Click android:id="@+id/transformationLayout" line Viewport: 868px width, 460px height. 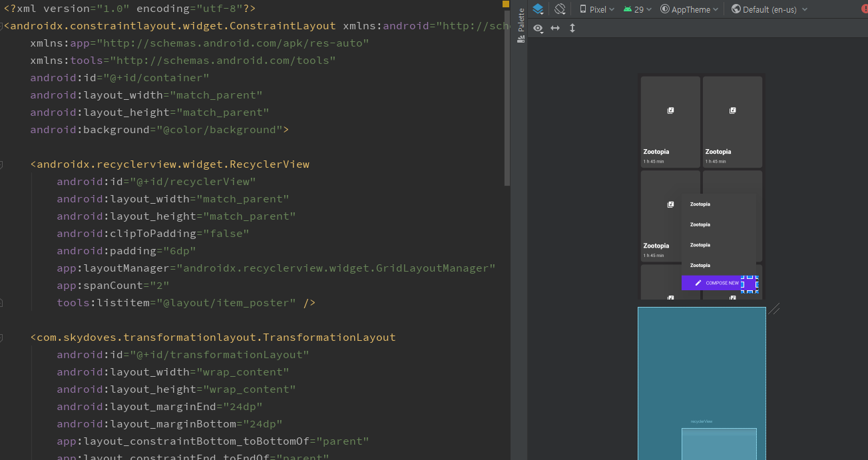183,355
